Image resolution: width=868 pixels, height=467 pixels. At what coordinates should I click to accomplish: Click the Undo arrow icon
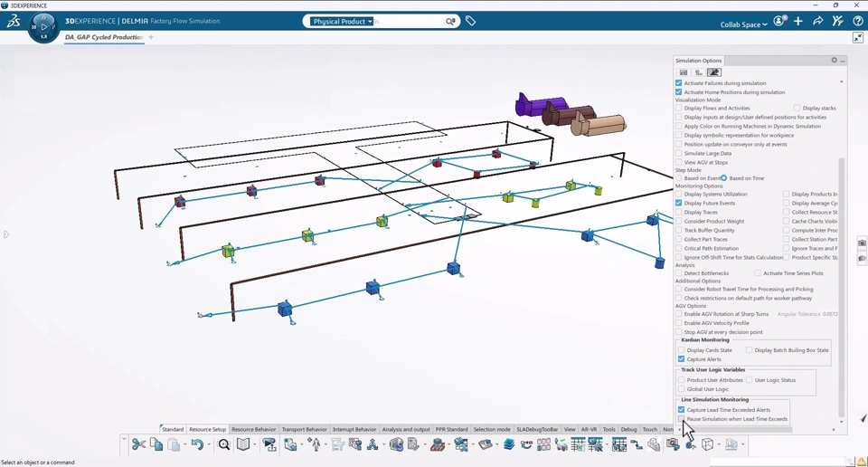[197, 444]
